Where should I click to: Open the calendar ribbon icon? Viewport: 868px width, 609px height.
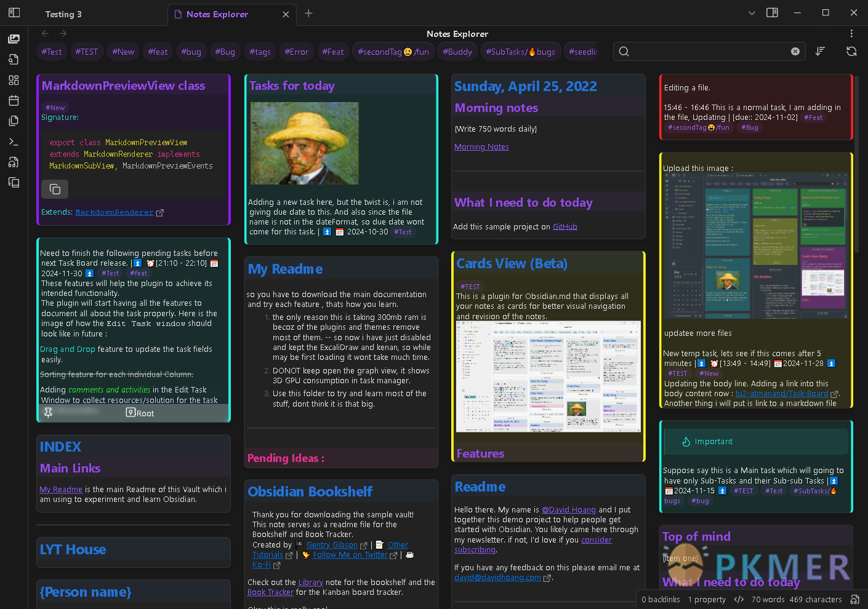pos(14,100)
